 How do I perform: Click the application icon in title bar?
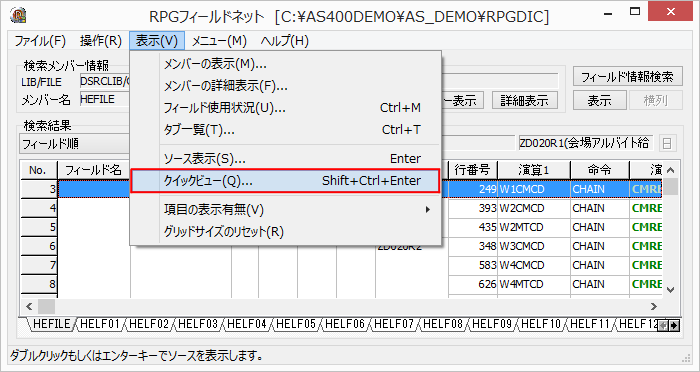click(x=17, y=15)
